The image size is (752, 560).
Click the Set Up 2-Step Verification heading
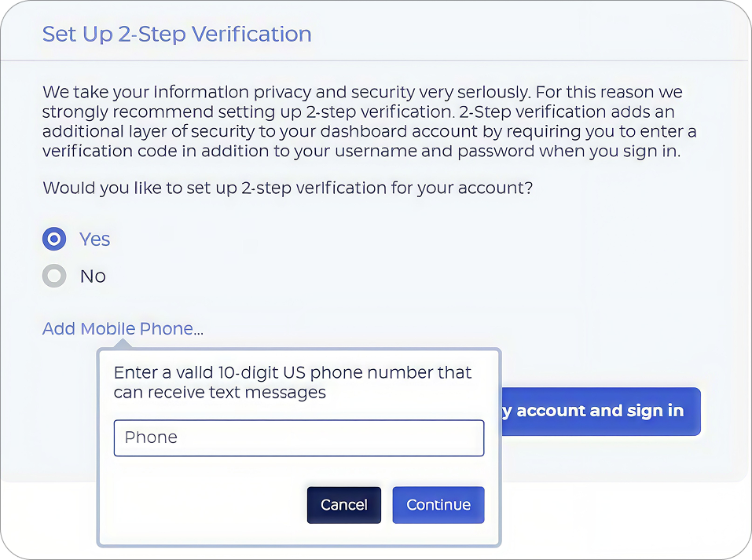click(177, 34)
